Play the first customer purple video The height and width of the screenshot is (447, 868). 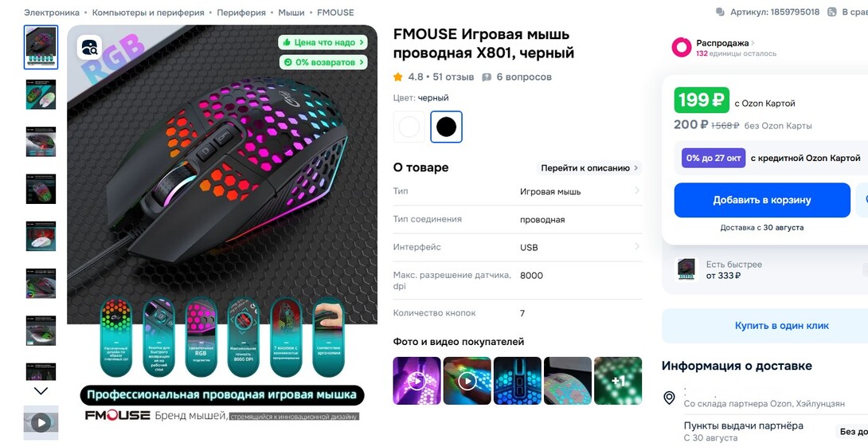click(x=416, y=381)
